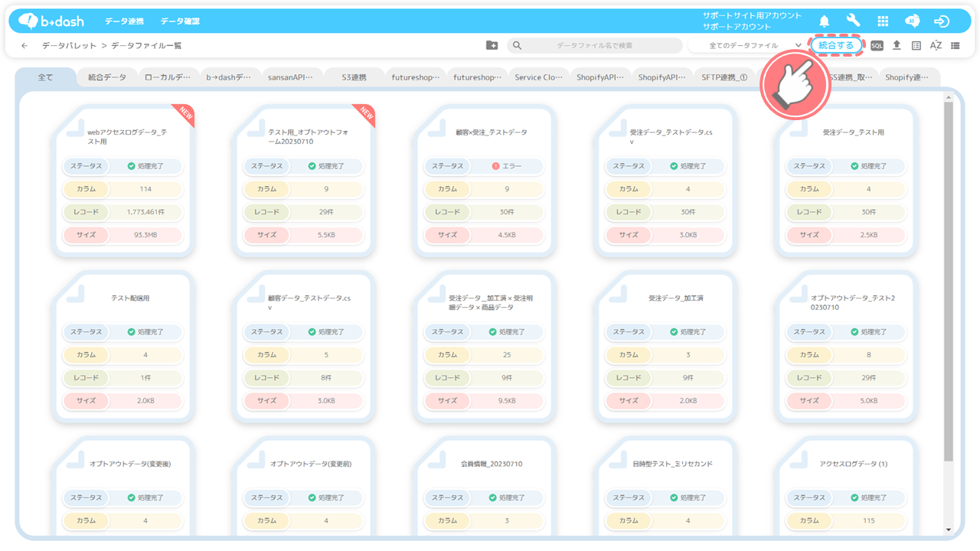Open the 受注データ_テストデータ.csv card
The width and height of the screenshot is (980, 551).
pos(666,181)
